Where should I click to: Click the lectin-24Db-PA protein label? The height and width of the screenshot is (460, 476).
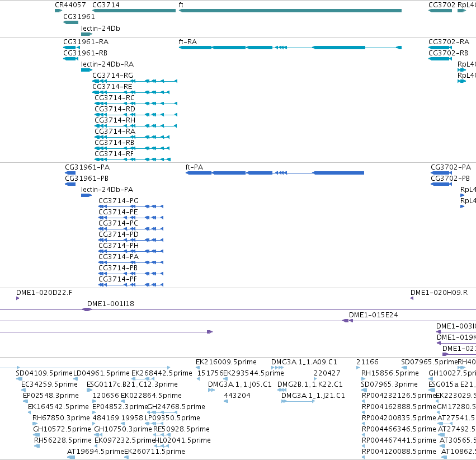tap(107, 190)
